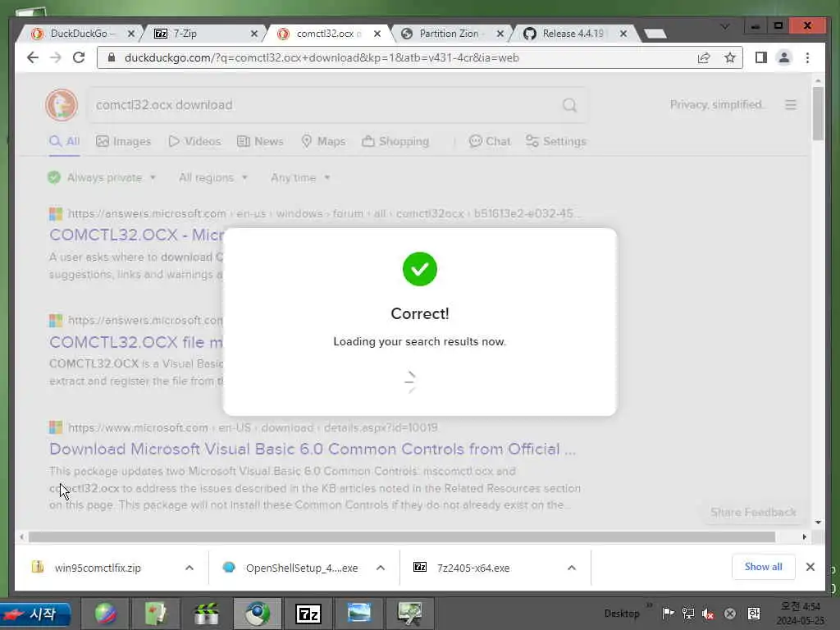Open OpenShellSetup exe download

point(301,568)
